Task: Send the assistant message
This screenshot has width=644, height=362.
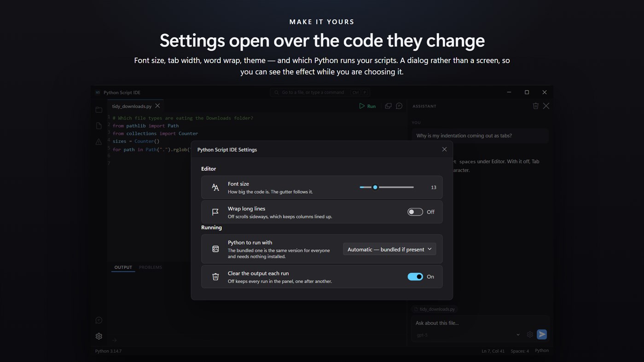Action: pyautogui.click(x=542, y=334)
